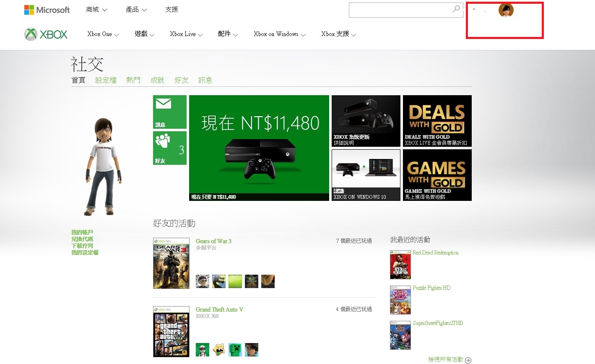
Task: Click the XBOX 360 label under Grand Theft Auto V
Action: tap(207, 316)
